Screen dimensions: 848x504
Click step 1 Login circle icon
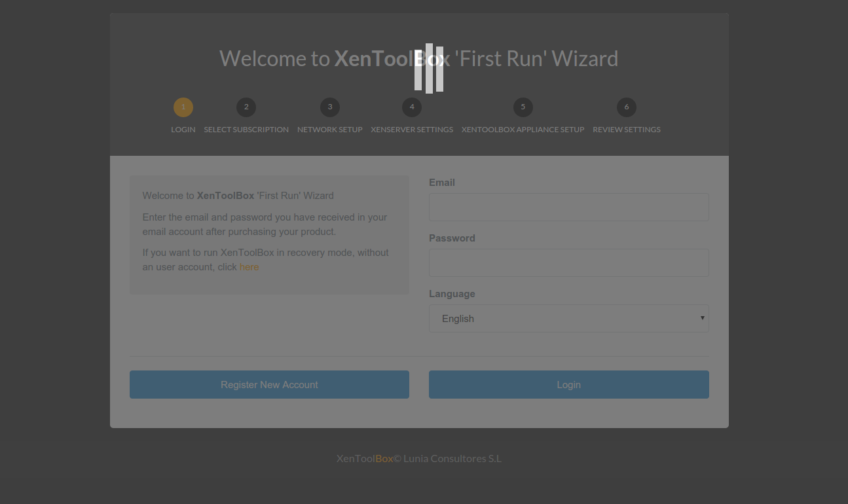click(183, 107)
